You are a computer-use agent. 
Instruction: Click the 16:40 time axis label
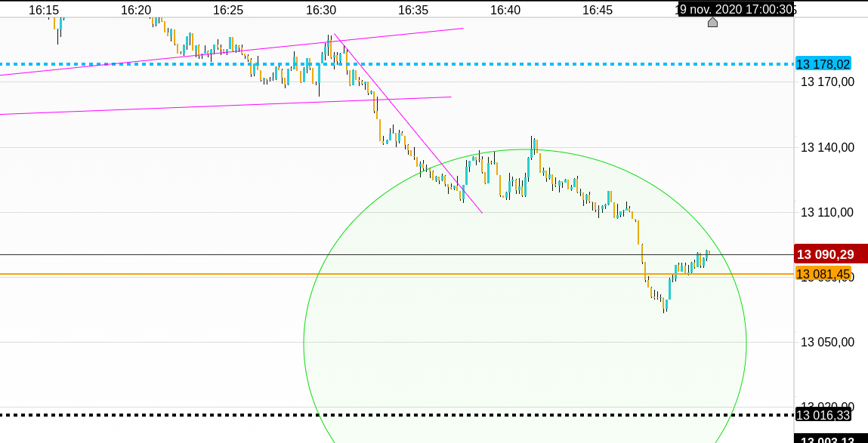coord(505,10)
